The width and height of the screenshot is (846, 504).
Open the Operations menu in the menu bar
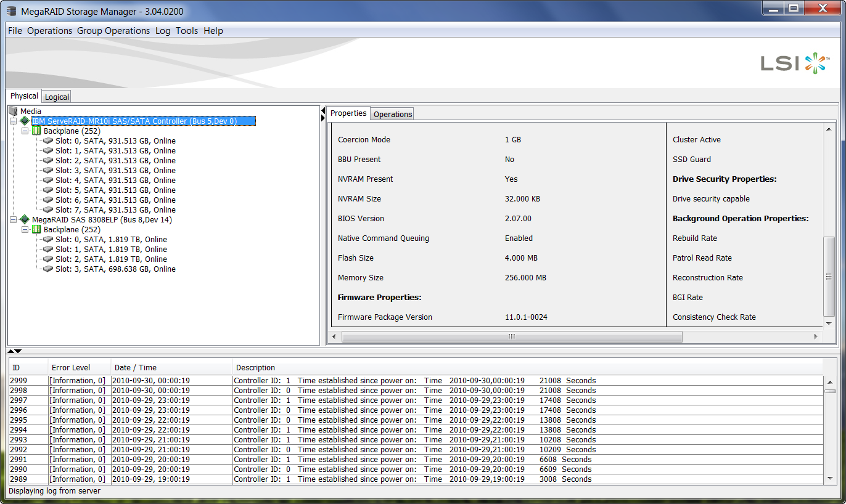[50, 31]
